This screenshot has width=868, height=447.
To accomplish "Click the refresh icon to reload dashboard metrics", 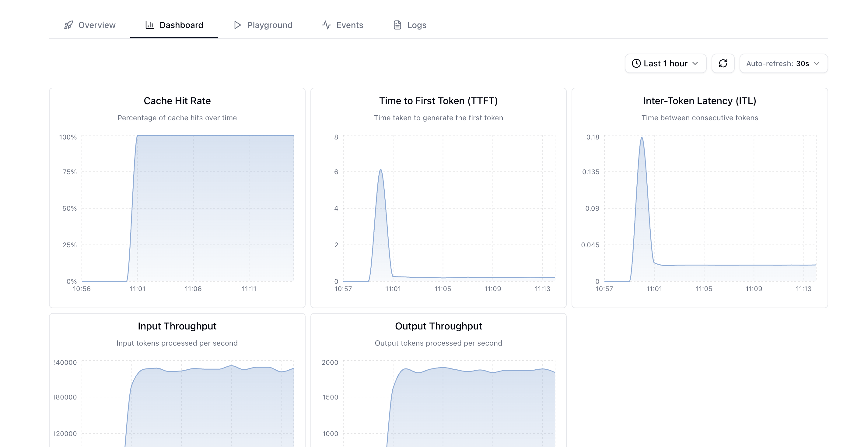I will click(723, 63).
